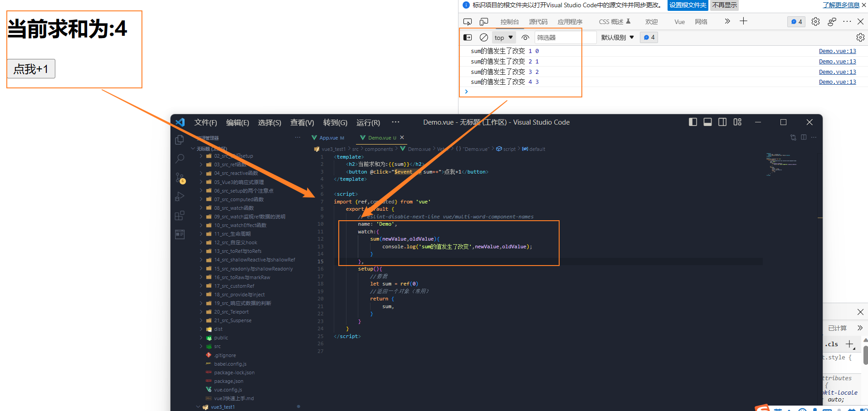Open Run and Debug in VS Code sidebar

(x=180, y=197)
